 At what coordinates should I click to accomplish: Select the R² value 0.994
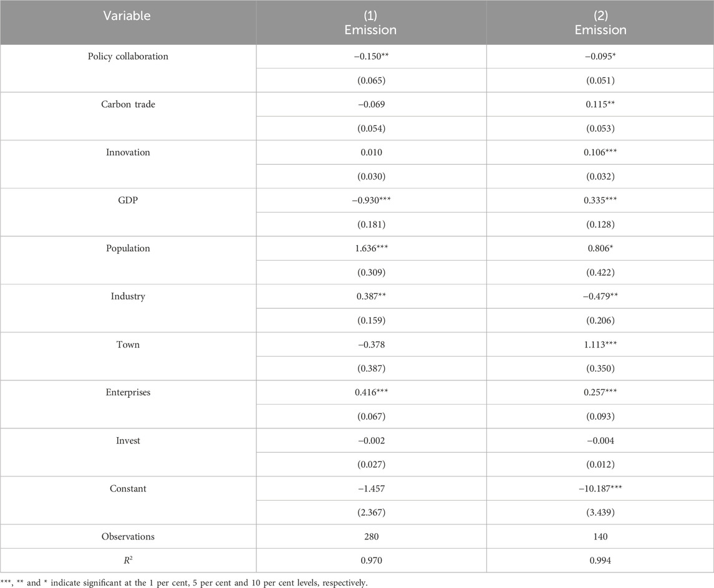[x=601, y=561]
